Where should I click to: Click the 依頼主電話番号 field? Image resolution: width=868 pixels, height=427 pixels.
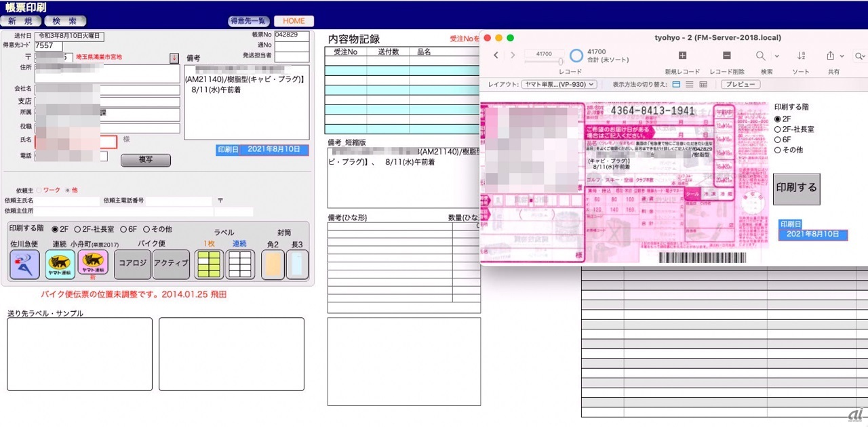click(178, 201)
